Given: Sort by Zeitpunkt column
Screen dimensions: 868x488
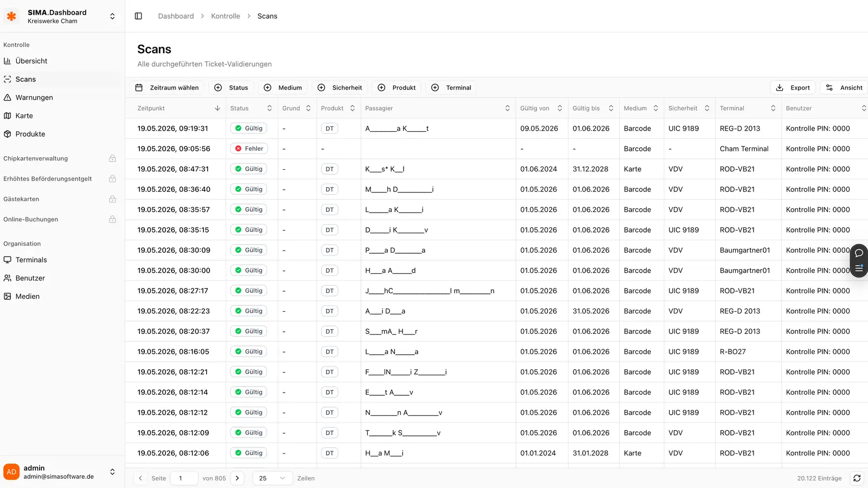Looking at the screenshot, I should (178, 108).
